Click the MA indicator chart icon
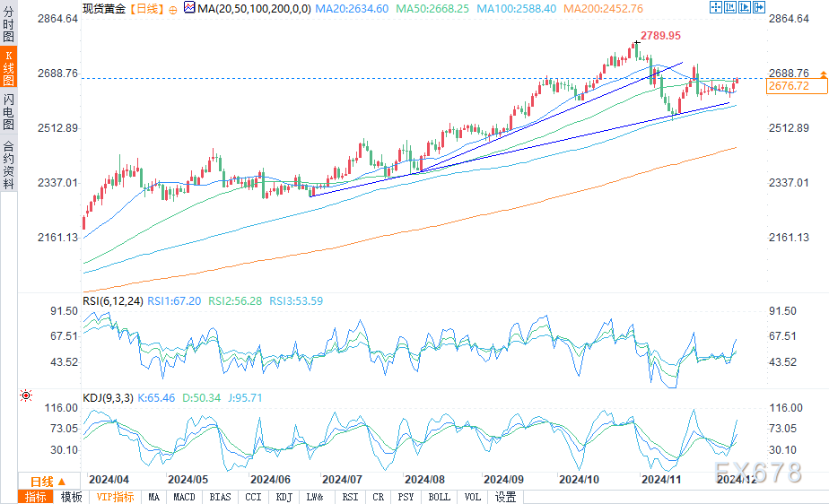Image resolution: width=829 pixels, height=504 pixels. coord(189,7)
